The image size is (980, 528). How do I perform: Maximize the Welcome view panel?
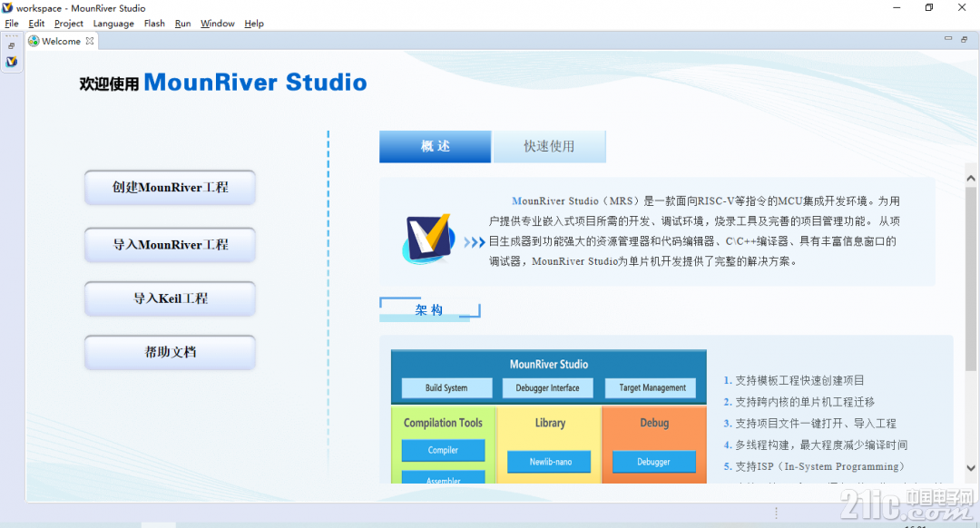tap(965, 39)
